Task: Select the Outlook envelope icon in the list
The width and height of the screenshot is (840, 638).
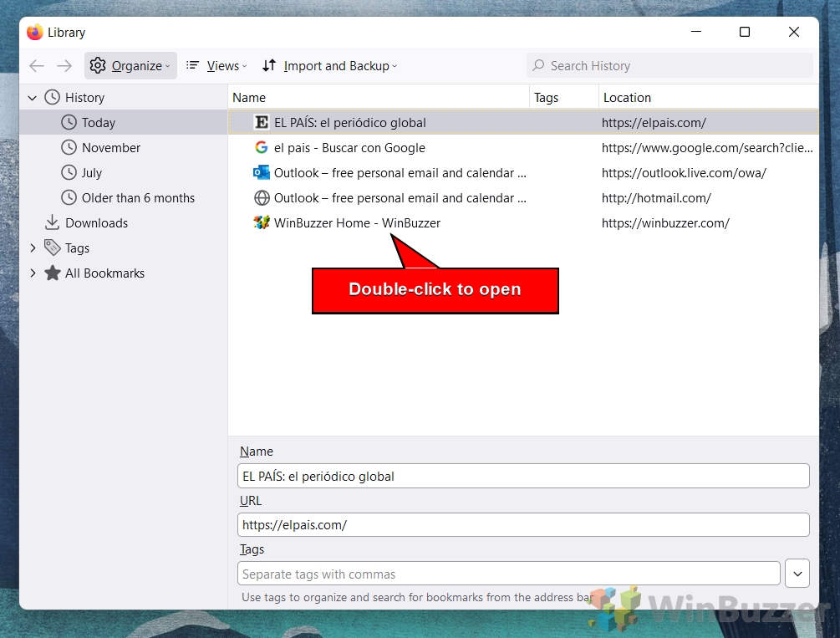Action: 262,172
